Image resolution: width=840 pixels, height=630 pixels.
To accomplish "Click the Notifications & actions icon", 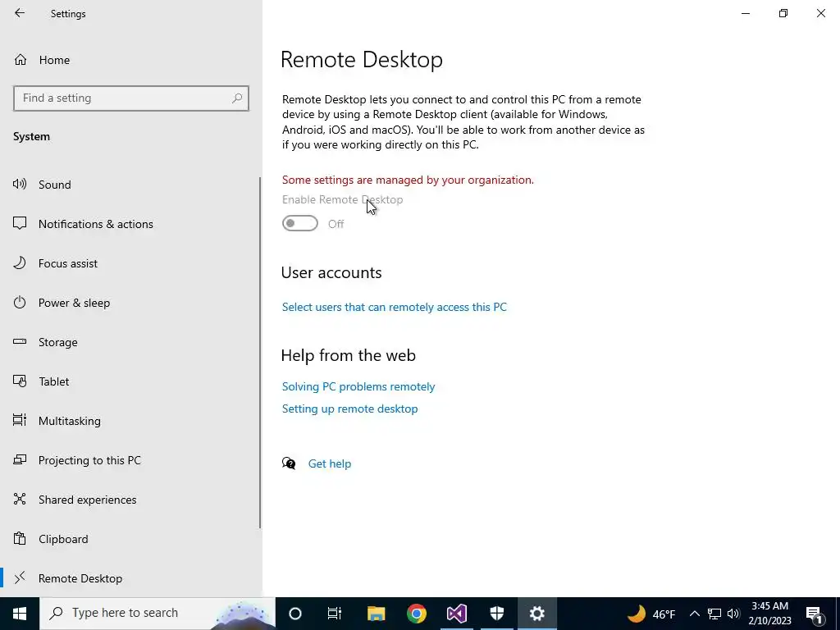I will tap(20, 223).
